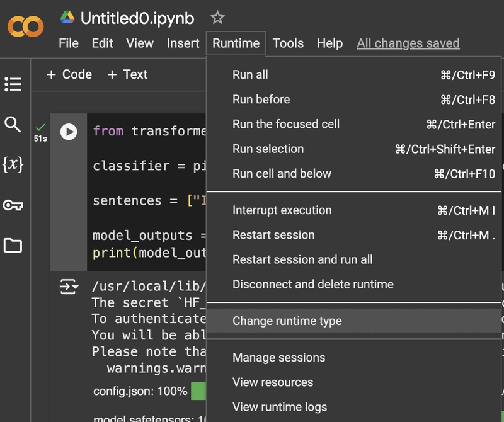504x422 pixels.
Task: Click the config.json 100% progress bar
Action: click(x=198, y=391)
